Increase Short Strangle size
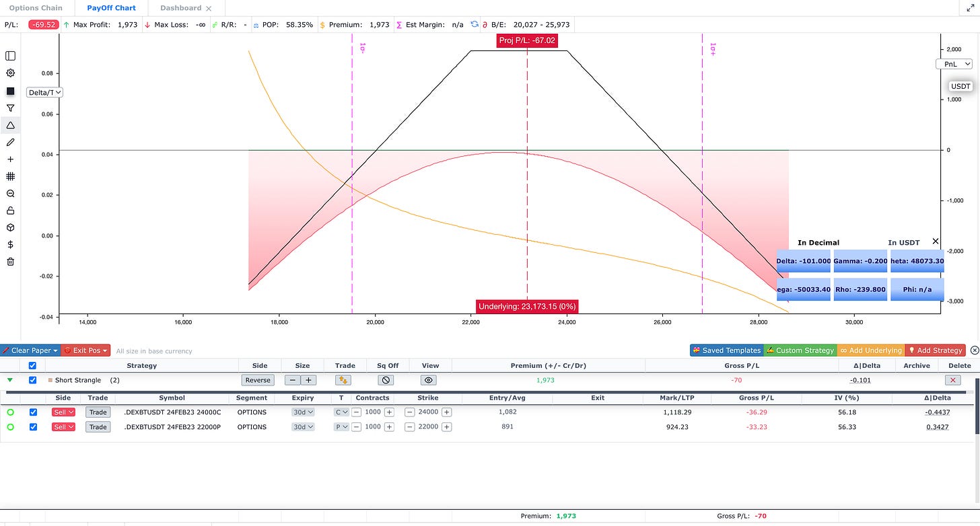980x526 pixels. [308, 380]
